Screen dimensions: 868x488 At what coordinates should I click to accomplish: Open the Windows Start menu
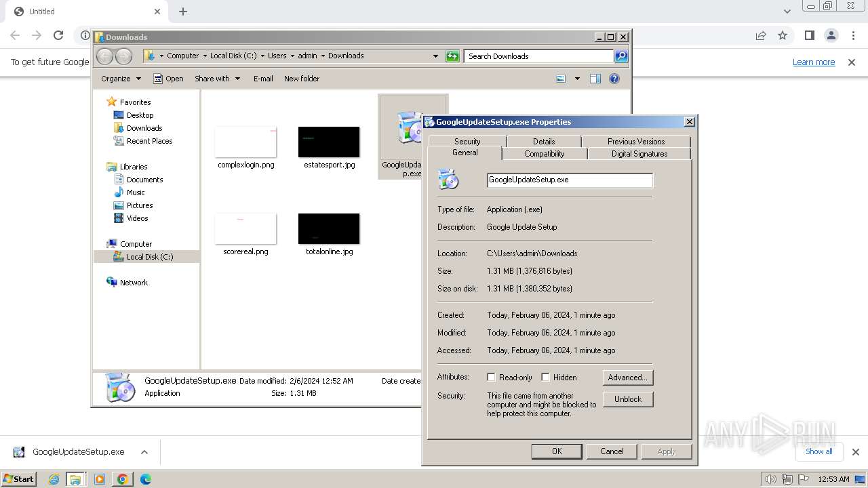coord(19,479)
